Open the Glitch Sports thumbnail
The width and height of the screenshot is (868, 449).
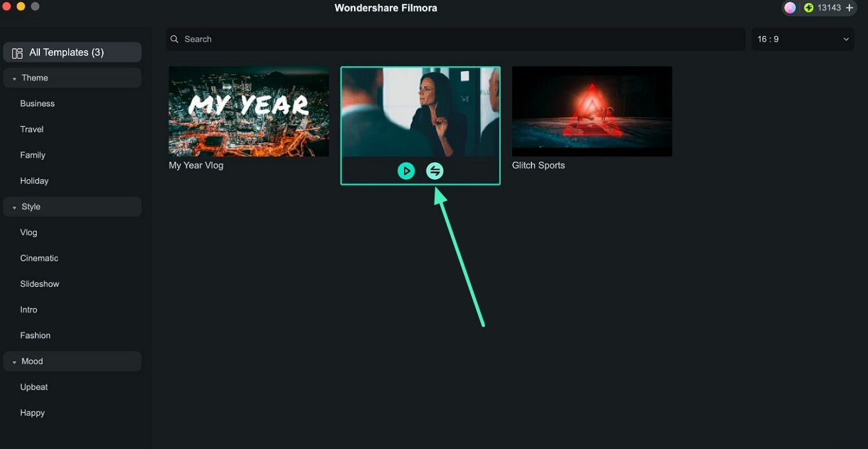[592, 112]
